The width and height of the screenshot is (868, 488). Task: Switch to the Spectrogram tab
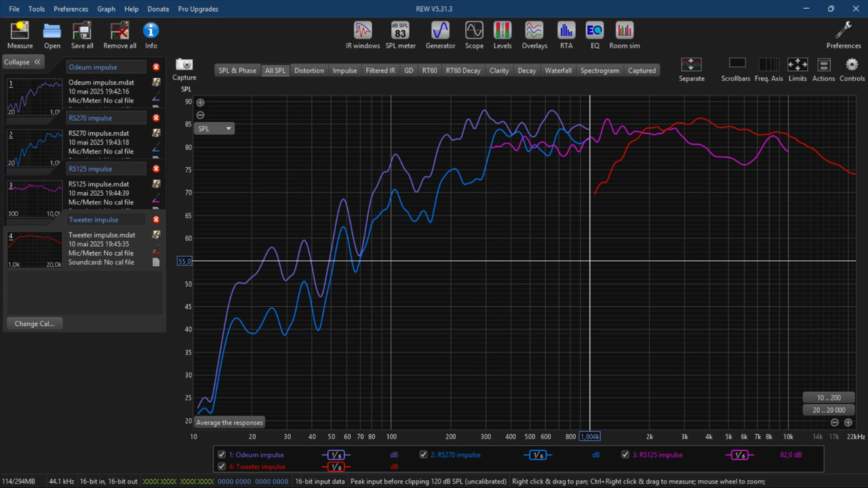599,70
